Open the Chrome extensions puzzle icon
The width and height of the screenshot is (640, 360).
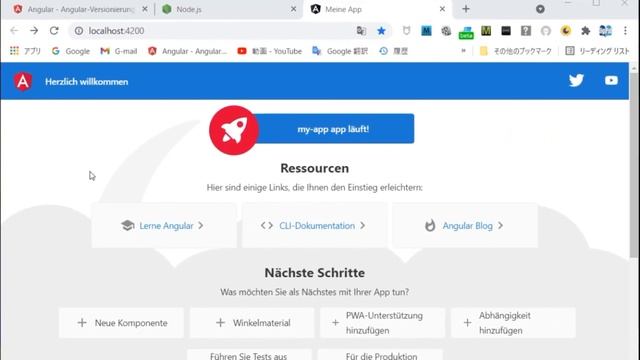pos(586,31)
